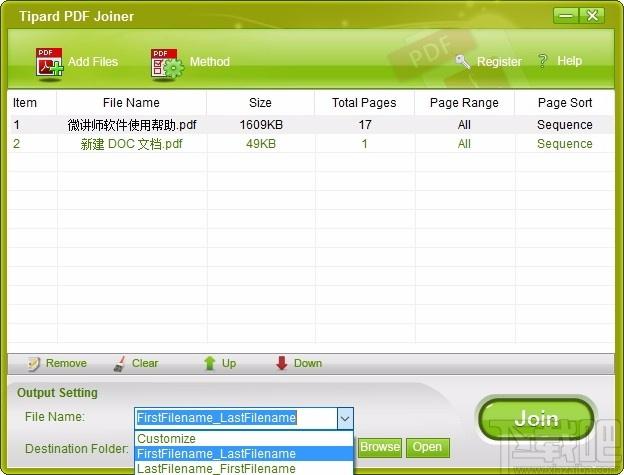Open the Method text label
This screenshot has width=624, height=475.
210,62
